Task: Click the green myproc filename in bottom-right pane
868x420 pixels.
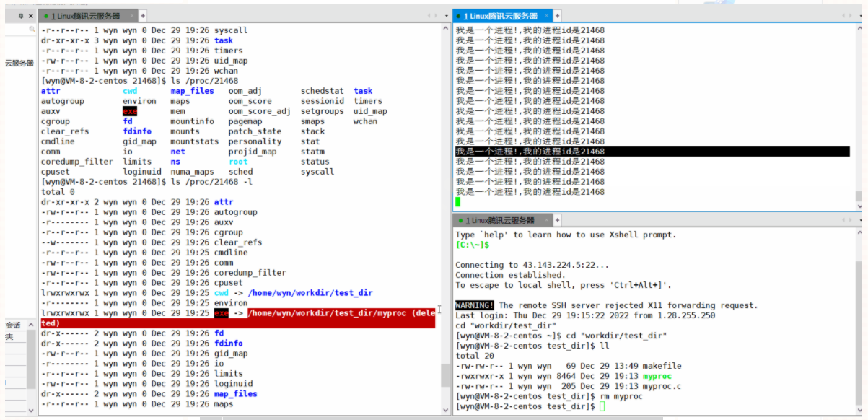Action: point(657,377)
